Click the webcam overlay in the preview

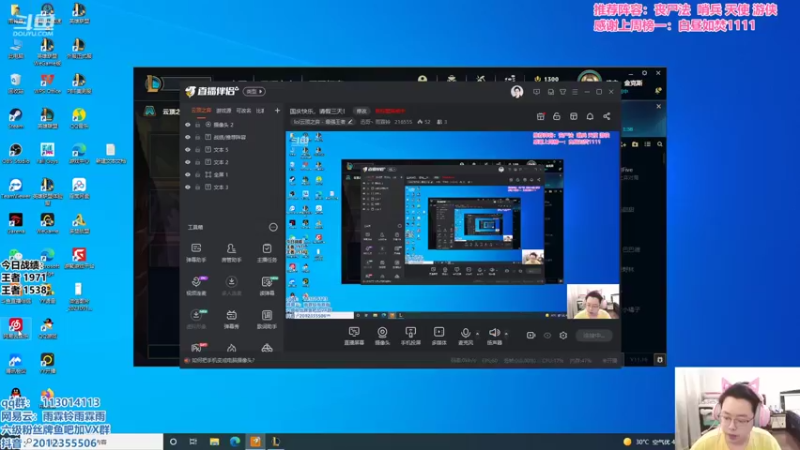593,302
